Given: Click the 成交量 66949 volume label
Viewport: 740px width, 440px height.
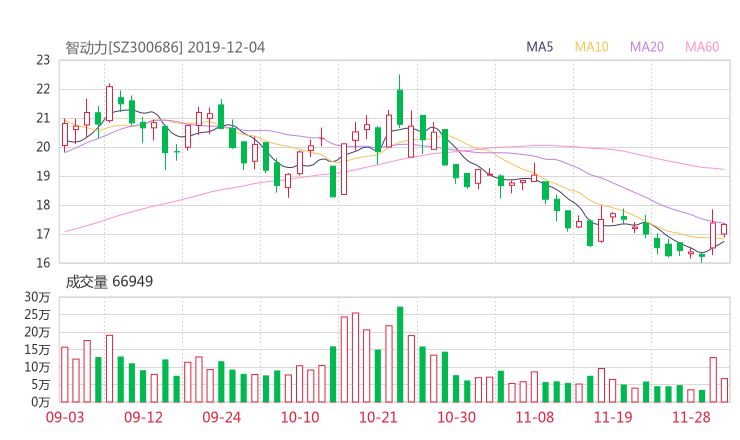Looking at the screenshot, I should coord(109,282).
